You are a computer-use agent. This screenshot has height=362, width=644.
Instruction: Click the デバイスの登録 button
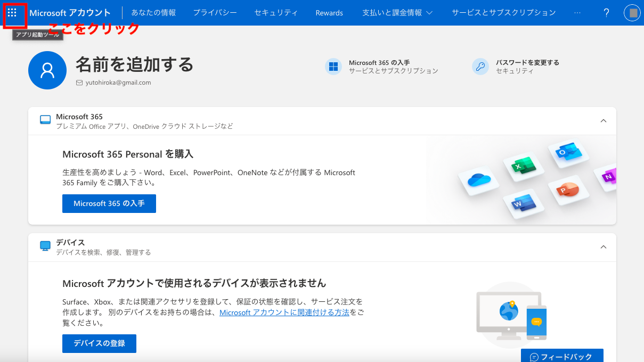[x=99, y=343]
